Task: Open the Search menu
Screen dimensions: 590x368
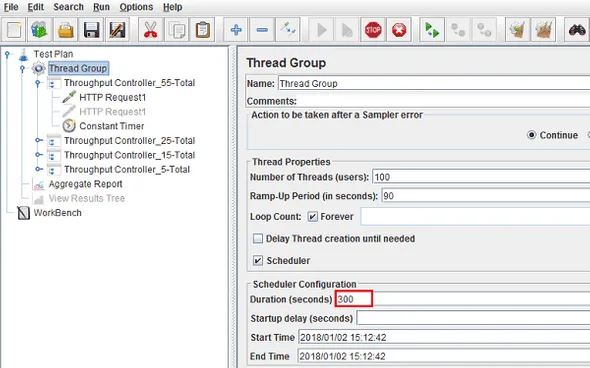Action: (x=68, y=7)
